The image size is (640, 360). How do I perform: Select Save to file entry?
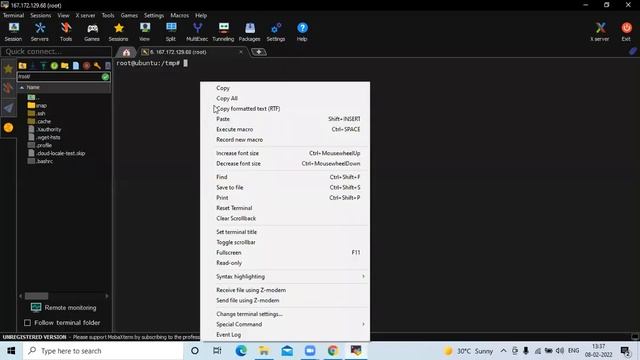tap(285, 187)
